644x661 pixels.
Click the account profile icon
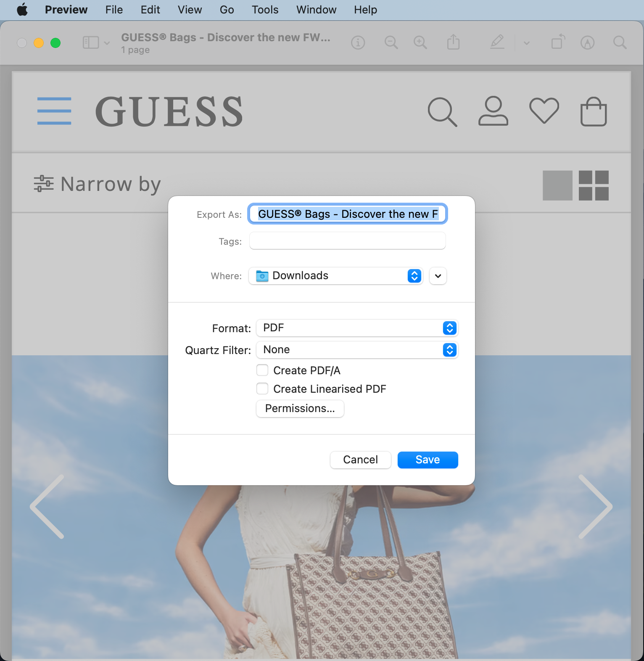(x=493, y=111)
